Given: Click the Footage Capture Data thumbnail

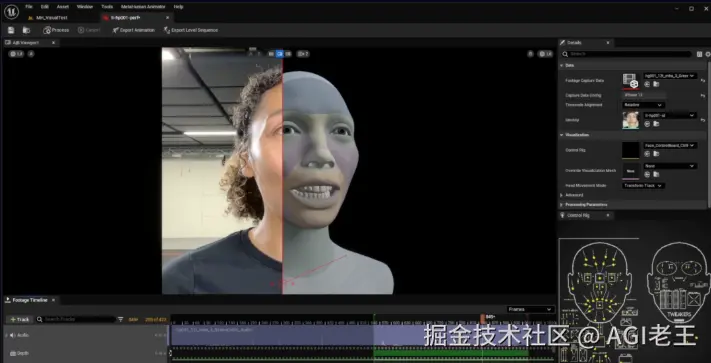Looking at the screenshot, I should coord(630,81).
